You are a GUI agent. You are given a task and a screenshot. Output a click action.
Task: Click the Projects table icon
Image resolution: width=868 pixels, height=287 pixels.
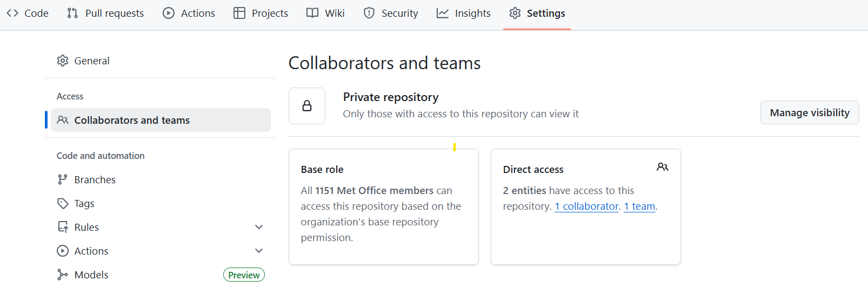click(239, 13)
